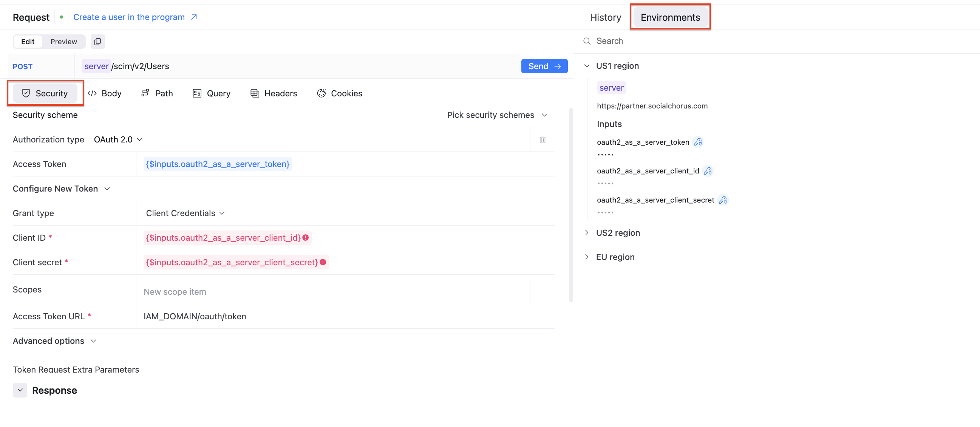
Task: Switch to Edit mode
Action: (28, 42)
